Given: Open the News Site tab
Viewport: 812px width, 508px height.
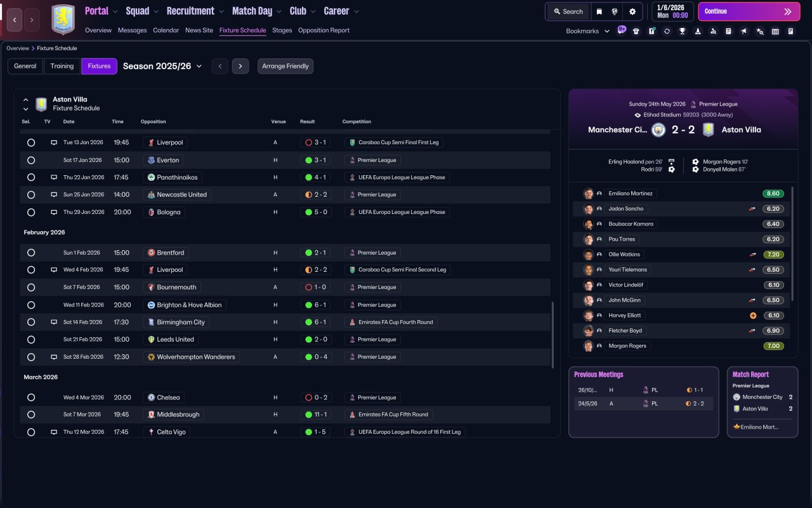Looking at the screenshot, I should click(199, 30).
